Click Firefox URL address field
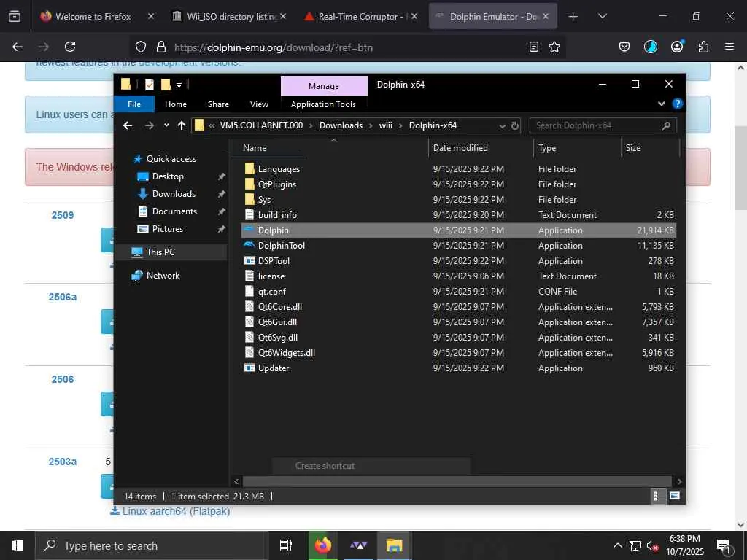 click(x=348, y=47)
